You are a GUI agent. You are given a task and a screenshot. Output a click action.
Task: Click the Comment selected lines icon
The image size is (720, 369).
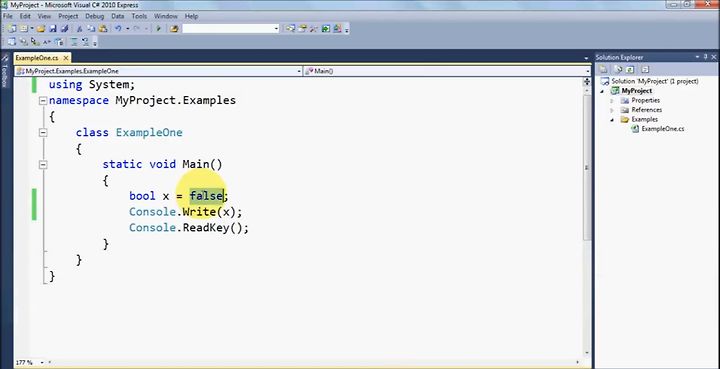click(x=73, y=42)
